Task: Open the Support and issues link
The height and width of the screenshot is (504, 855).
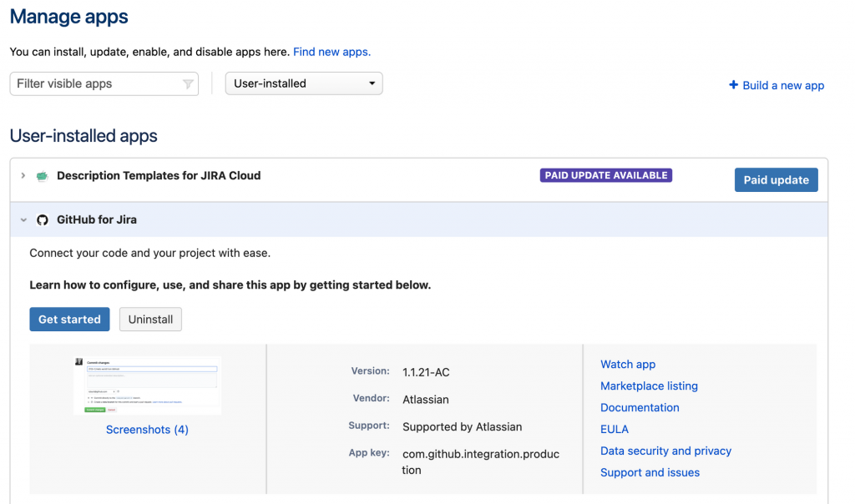Action: (x=650, y=473)
